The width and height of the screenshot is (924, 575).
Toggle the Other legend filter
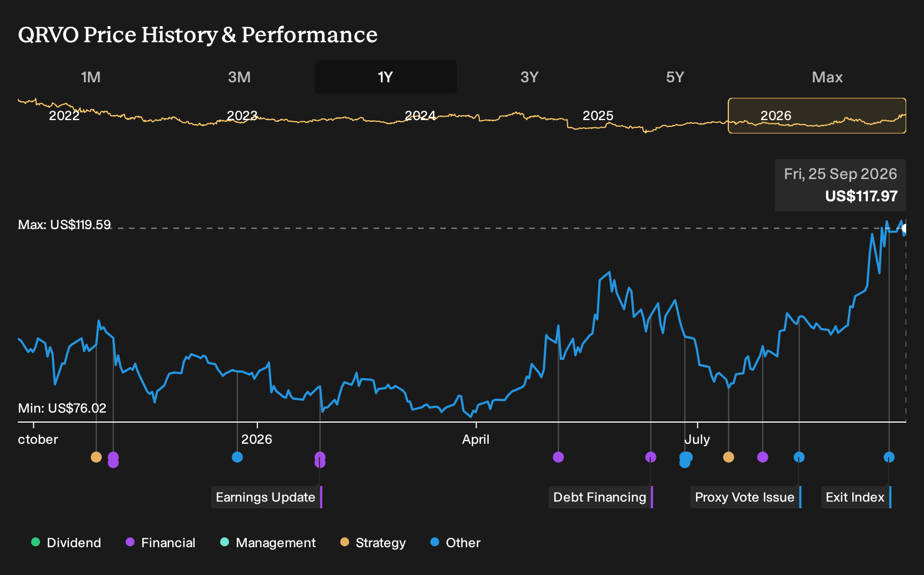[x=455, y=543]
